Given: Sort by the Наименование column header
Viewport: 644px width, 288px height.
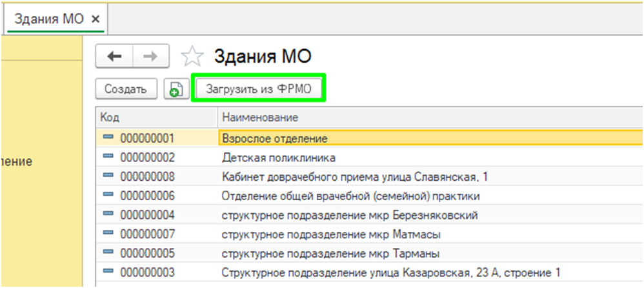Looking at the screenshot, I should point(426,118).
